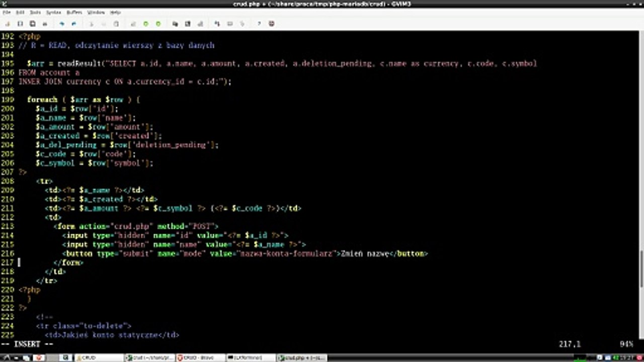Open the Window menu
This screenshot has width=644, height=362.
tap(96, 12)
